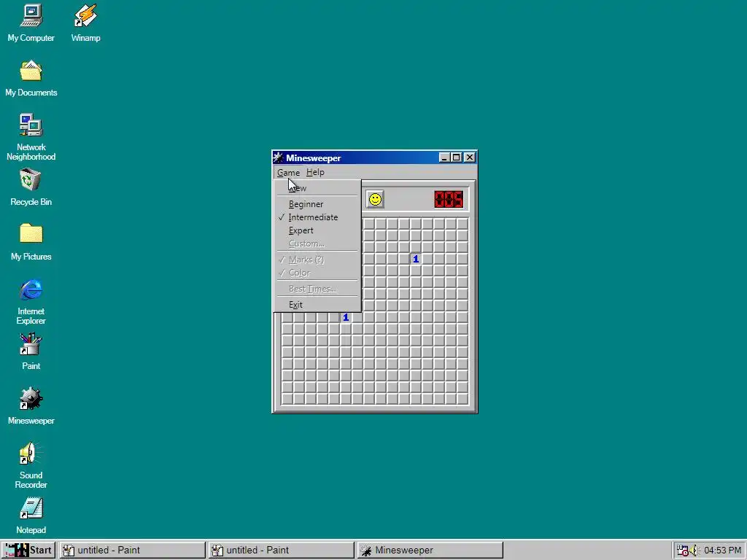The width and height of the screenshot is (747, 560).
Task: Close the open Game menu via its title
Action: [288, 172]
